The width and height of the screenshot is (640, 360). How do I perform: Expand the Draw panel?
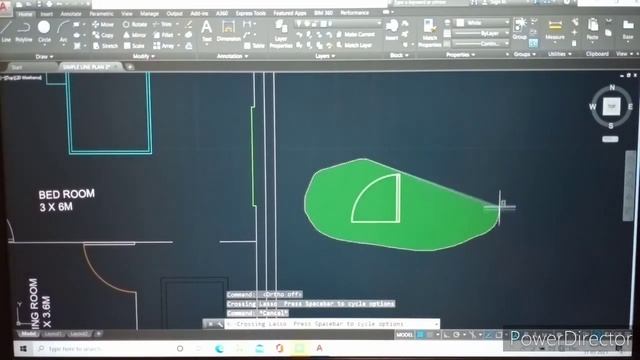44,57
